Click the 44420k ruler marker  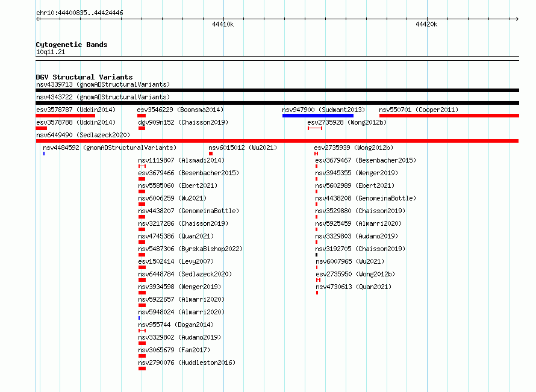426,24
